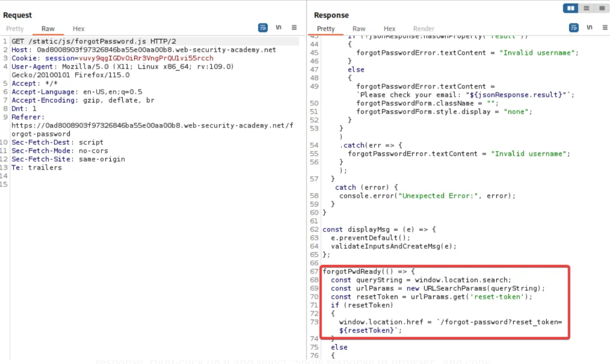
Task: Switch to the top/bottom split layout icon
Action: 586,8
